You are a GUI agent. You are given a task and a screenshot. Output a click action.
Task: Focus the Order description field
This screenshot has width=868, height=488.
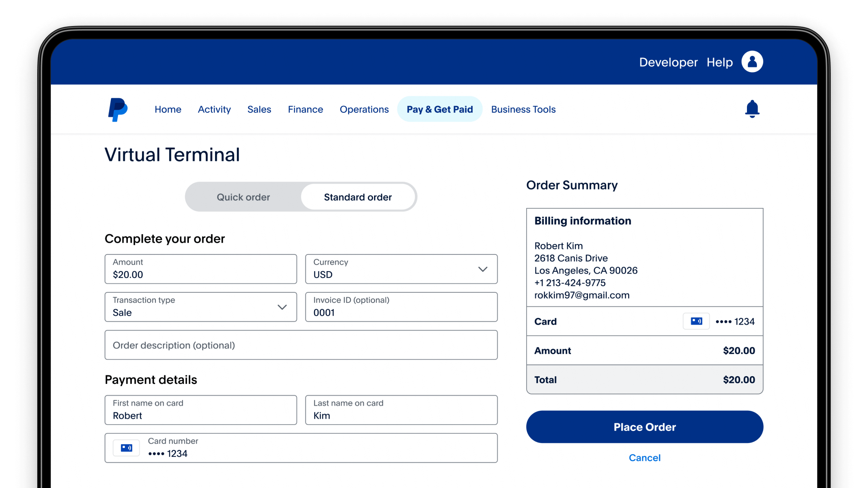point(301,345)
